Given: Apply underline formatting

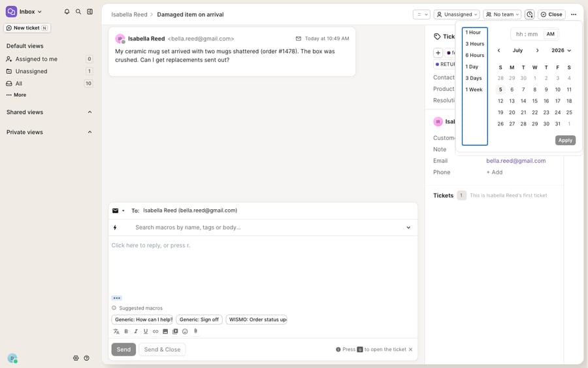Looking at the screenshot, I should pos(146,331).
